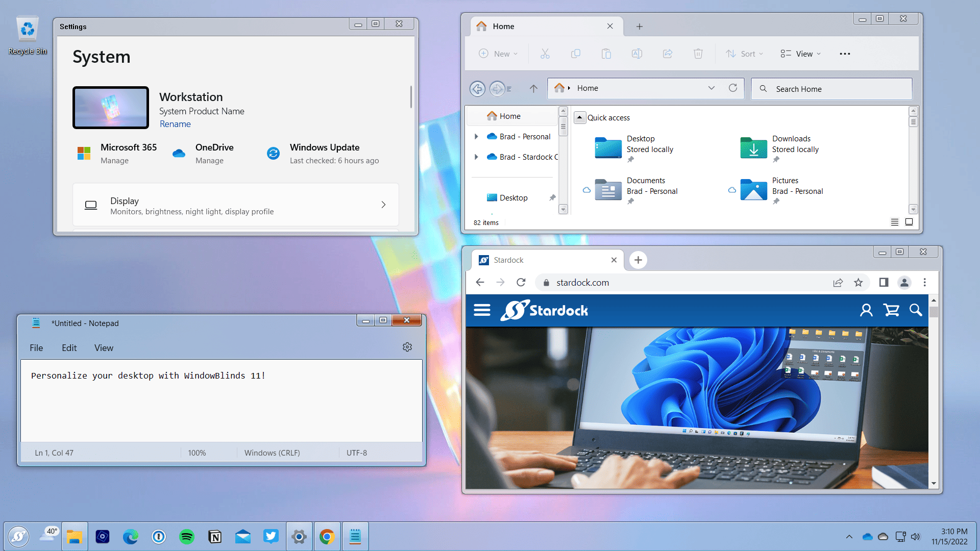
Task: Click the Delete trash icon in File Explorer
Action: pyautogui.click(x=698, y=53)
